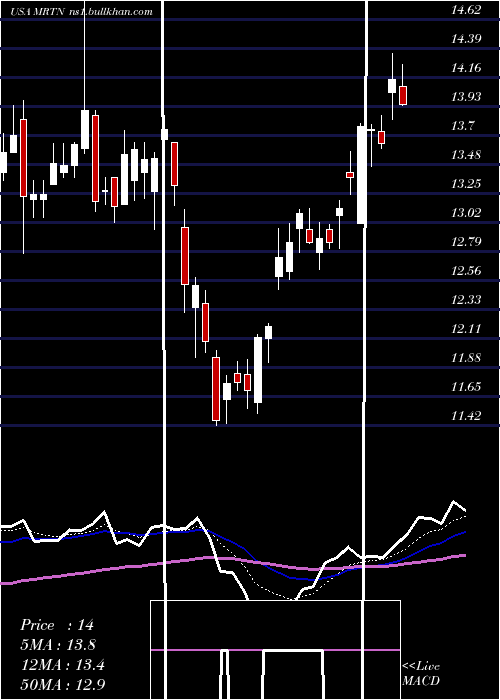Viewport: 500px width, 700px height.
Task: Click the 13.93 price axis label
Action: [466, 97]
